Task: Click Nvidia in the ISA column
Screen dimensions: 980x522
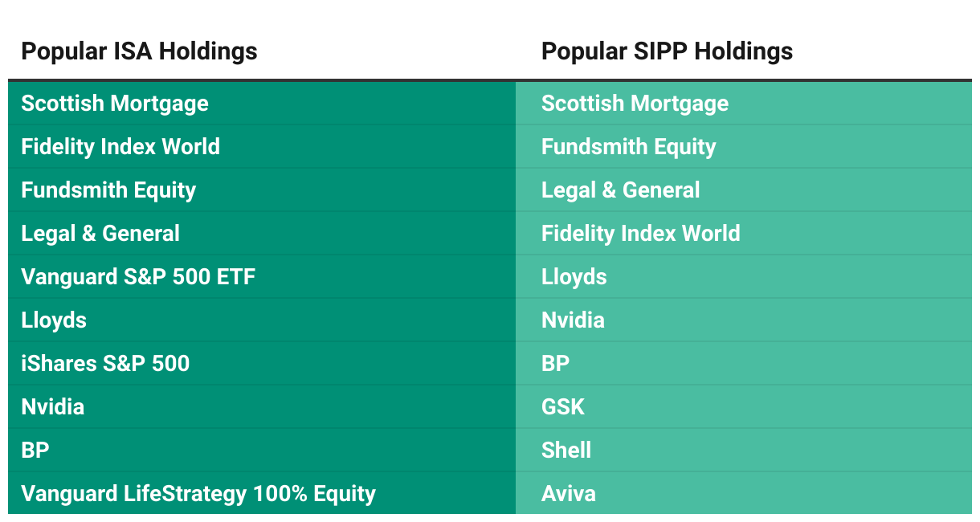Action: pos(52,407)
